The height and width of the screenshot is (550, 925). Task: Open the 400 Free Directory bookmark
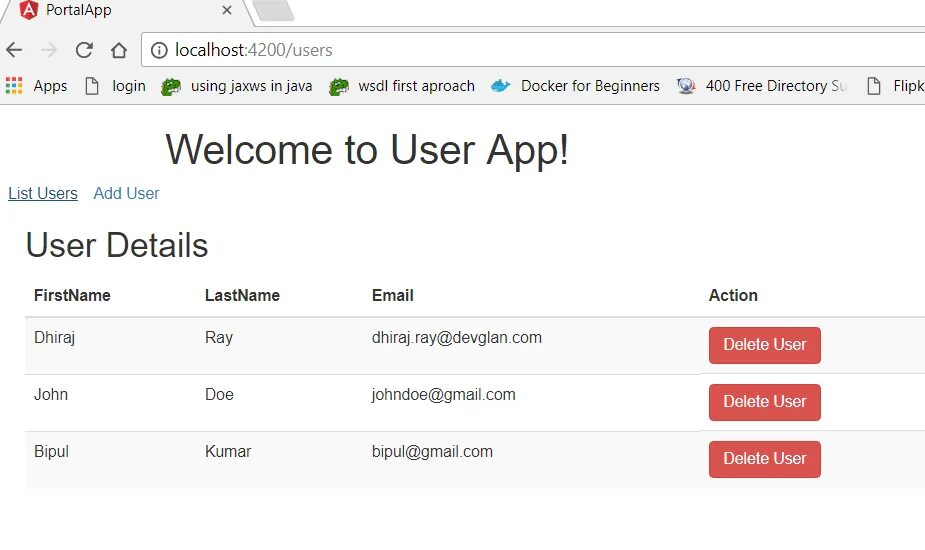tap(762, 86)
